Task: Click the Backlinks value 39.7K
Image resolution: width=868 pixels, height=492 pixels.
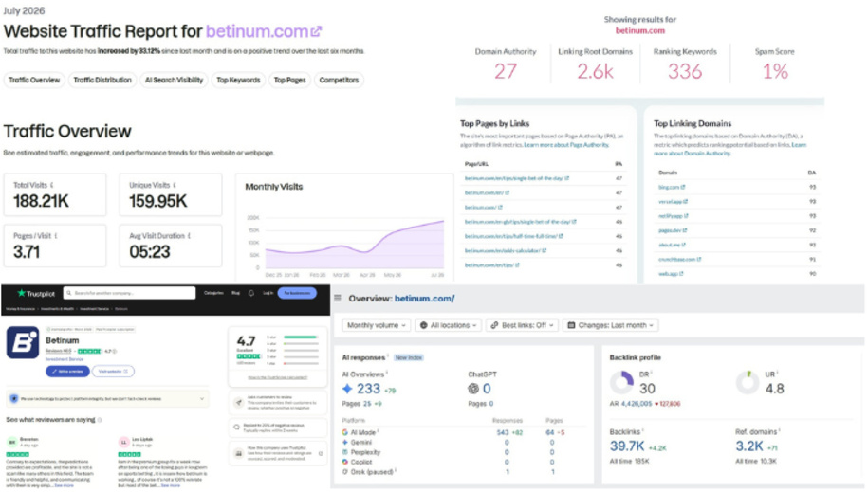Action: pyautogui.click(x=627, y=446)
